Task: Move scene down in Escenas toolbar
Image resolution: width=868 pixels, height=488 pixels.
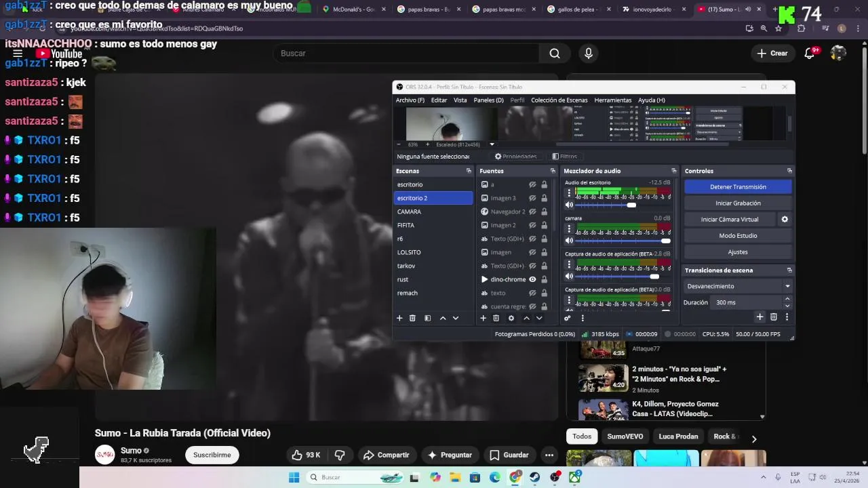Action: (456, 318)
